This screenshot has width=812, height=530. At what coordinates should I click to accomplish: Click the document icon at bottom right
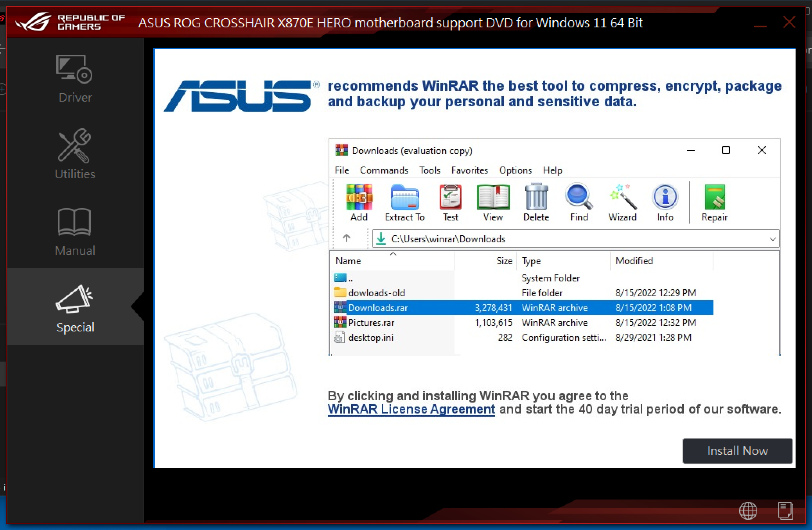click(785, 511)
